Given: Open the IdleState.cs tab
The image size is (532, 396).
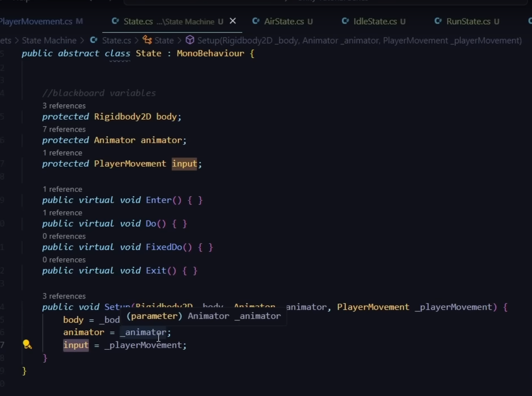Looking at the screenshot, I should click(375, 21).
